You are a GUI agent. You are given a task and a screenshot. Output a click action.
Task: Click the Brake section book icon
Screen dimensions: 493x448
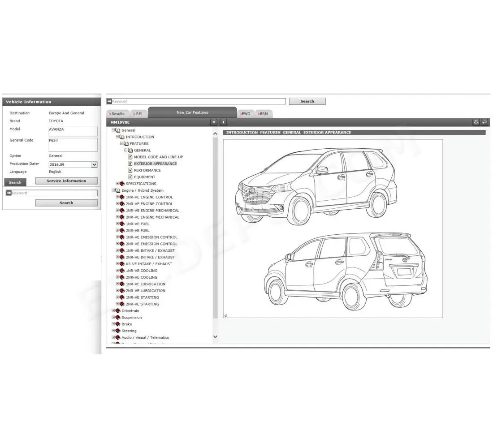(x=118, y=324)
